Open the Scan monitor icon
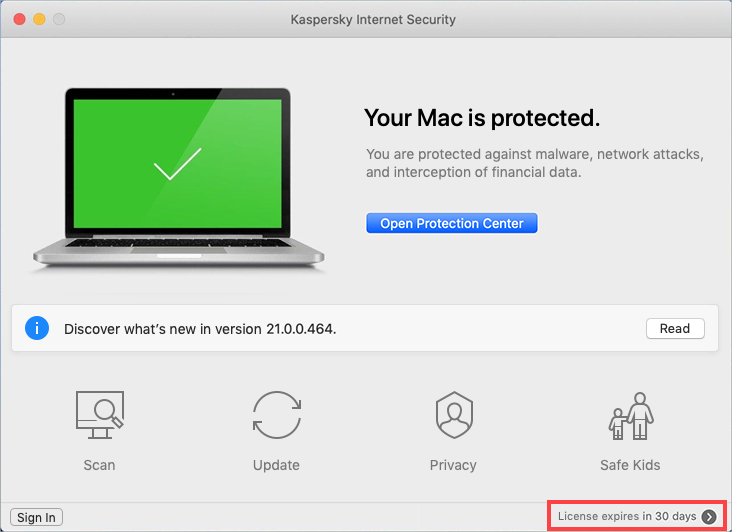 point(100,415)
